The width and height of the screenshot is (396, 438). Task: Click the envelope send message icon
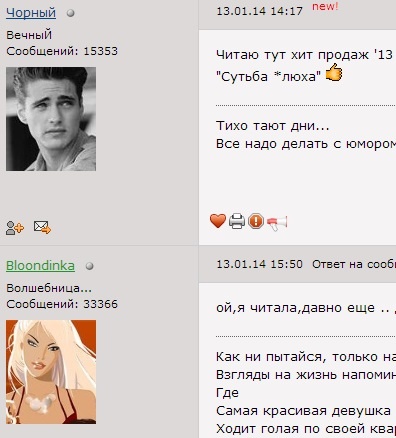42,227
